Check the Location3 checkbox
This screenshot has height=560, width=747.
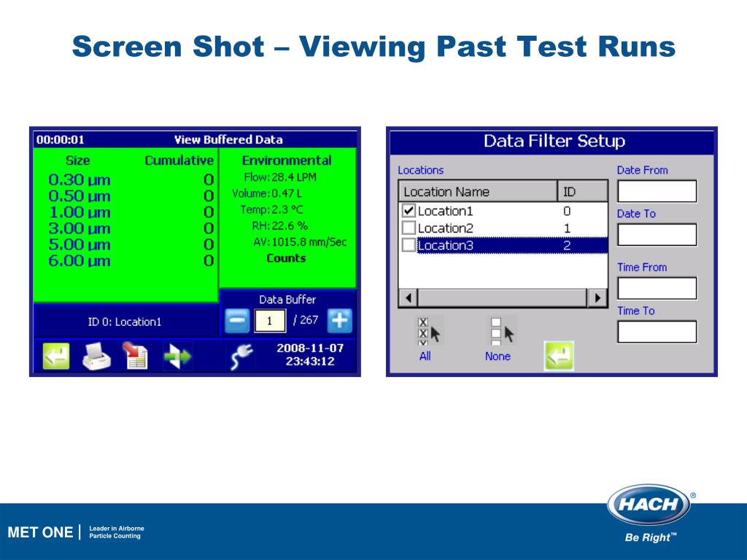409,245
